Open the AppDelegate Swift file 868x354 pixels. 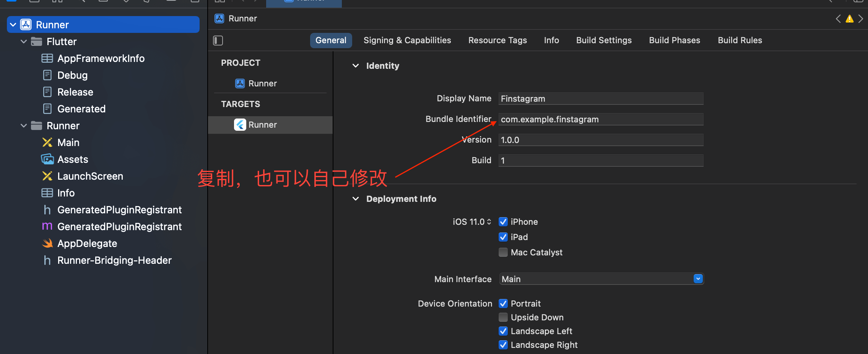[87, 244]
